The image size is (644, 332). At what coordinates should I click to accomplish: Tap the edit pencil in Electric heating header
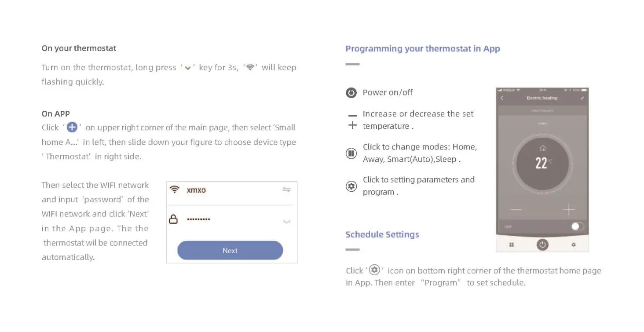pyautogui.click(x=582, y=98)
